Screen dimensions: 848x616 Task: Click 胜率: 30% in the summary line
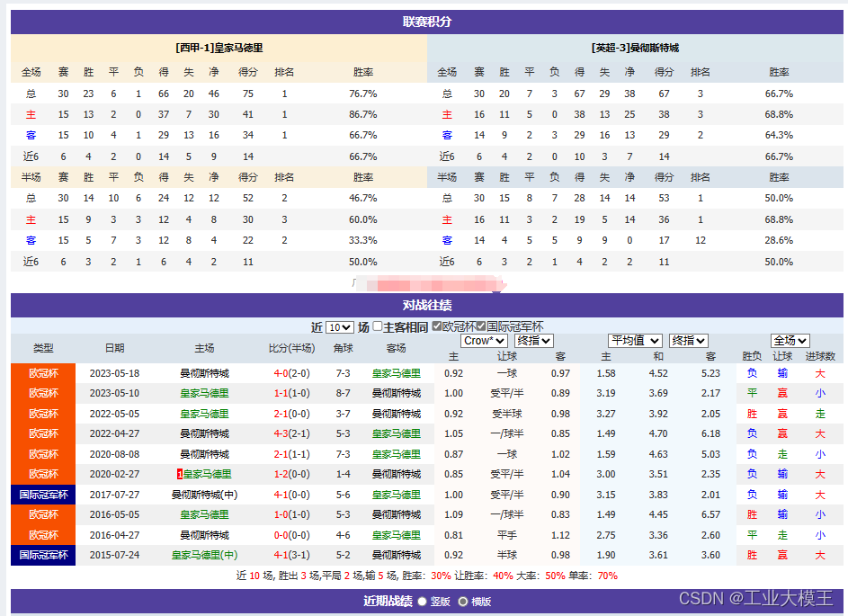(x=425, y=576)
